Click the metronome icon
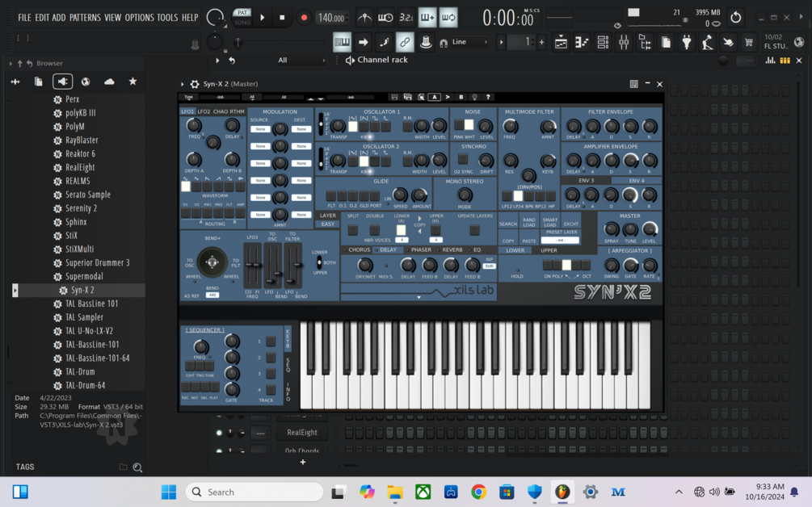Screen dimensions: 812x507 tap(364, 18)
